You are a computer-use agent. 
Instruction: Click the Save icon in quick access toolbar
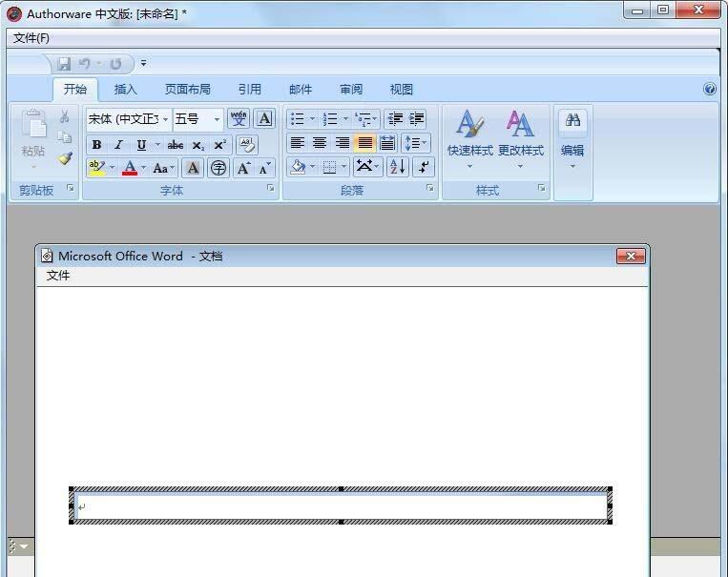[64, 64]
